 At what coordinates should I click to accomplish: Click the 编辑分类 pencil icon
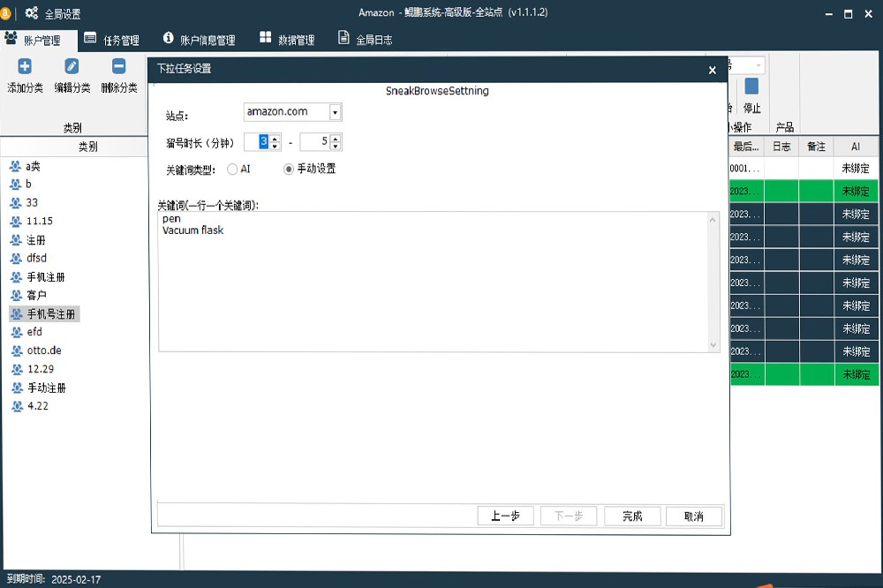[72, 66]
